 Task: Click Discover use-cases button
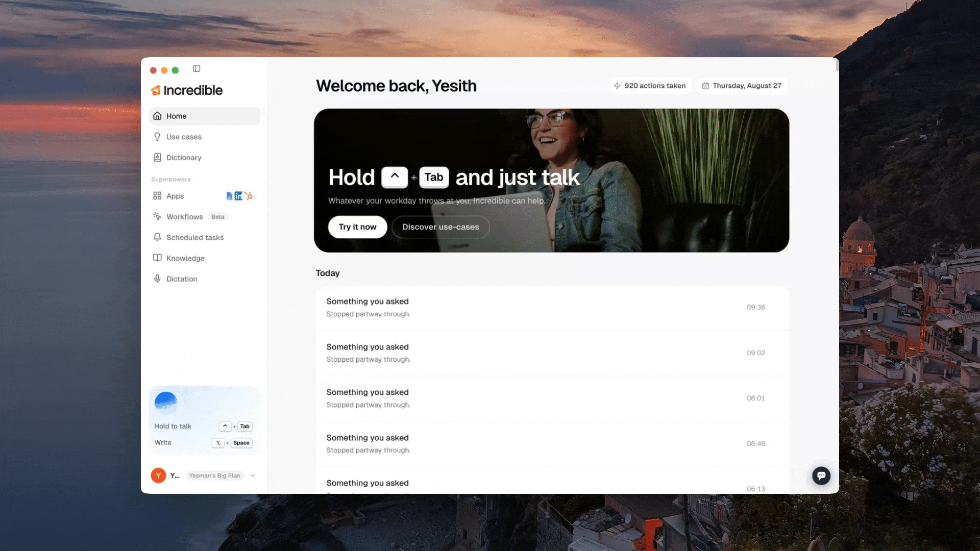[440, 227]
